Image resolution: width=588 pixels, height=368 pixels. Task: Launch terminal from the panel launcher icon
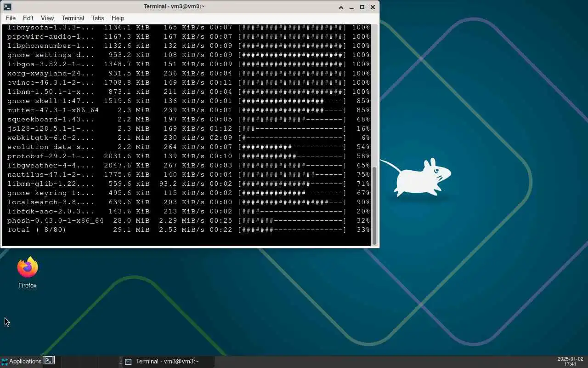tap(49, 361)
